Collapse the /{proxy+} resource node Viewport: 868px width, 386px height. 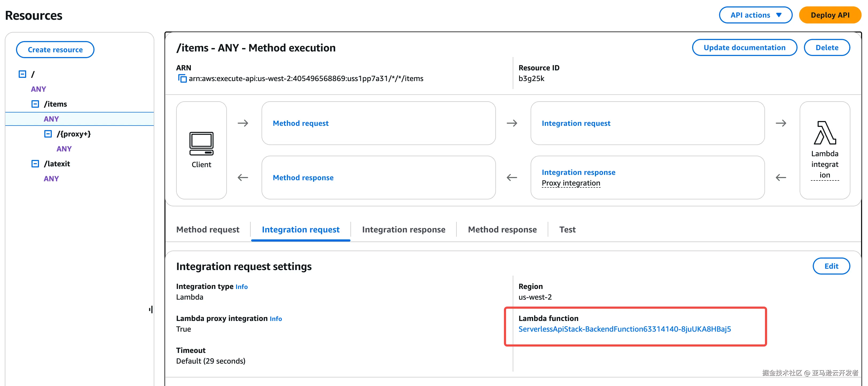tap(48, 134)
